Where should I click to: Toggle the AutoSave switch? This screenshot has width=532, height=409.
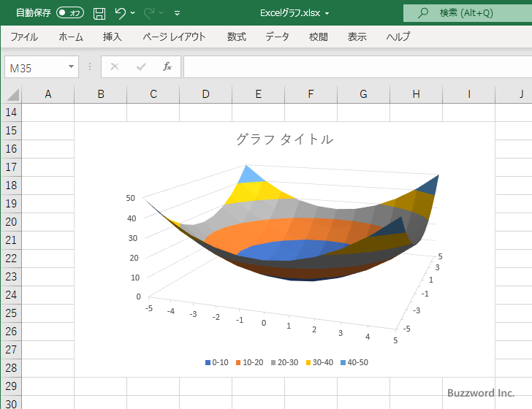[70, 13]
